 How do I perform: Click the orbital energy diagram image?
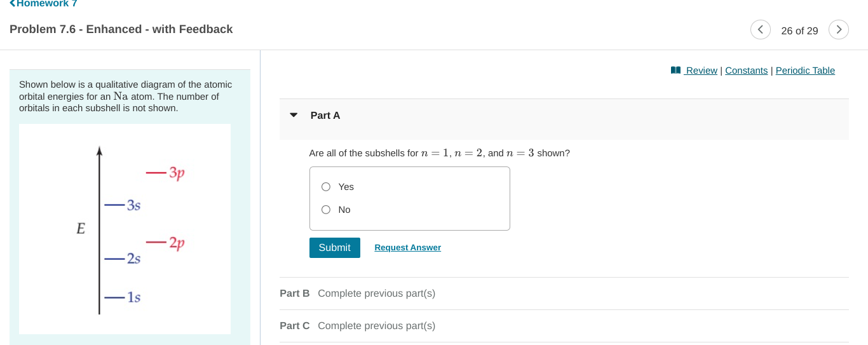pos(125,229)
